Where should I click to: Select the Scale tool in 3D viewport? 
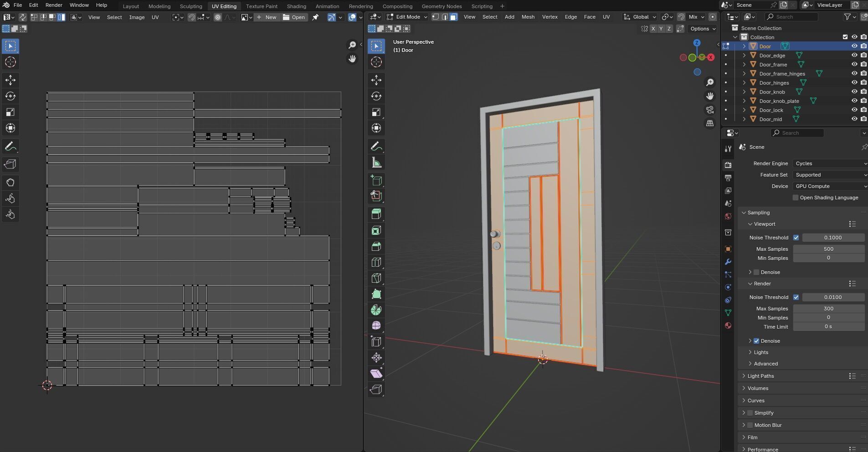pos(376,112)
